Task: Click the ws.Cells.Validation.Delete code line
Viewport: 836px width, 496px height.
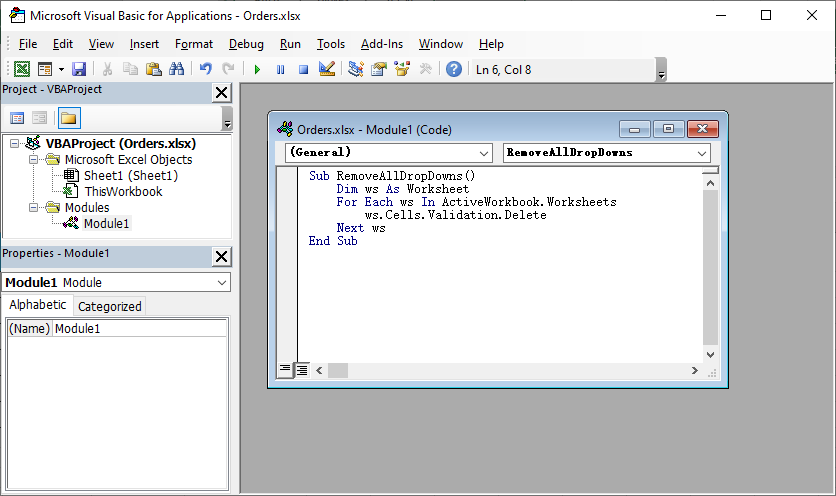Action: coord(455,215)
